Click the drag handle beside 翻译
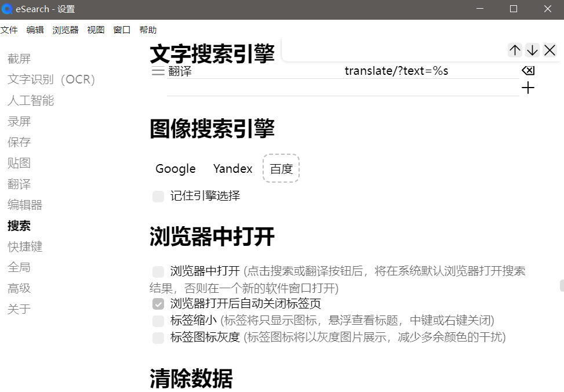Screen dimensions: 564x392 [x=157, y=71]
